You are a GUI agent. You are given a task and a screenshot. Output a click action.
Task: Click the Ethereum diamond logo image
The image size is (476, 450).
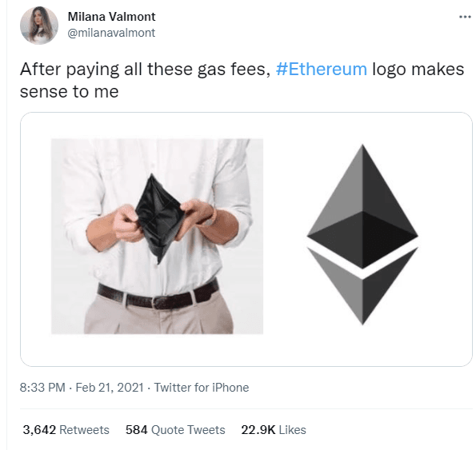coord(362,235)
